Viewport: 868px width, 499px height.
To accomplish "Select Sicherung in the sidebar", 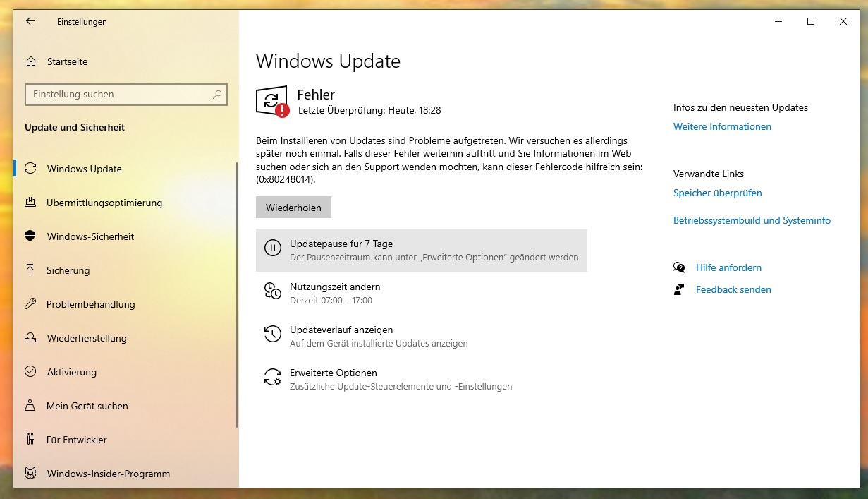I will pyautogui.click(x=126, y=270).
